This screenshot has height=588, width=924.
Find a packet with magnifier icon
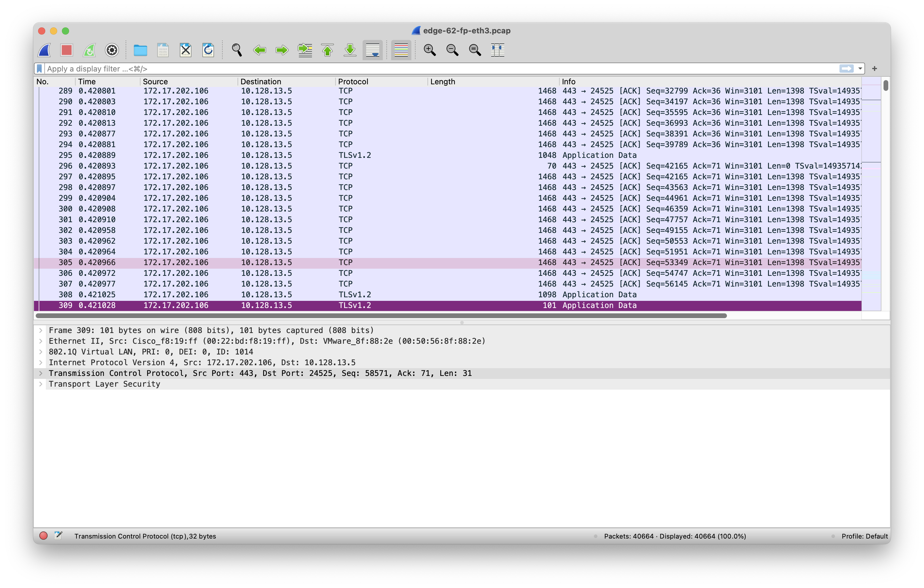click(x=237, y=50)
